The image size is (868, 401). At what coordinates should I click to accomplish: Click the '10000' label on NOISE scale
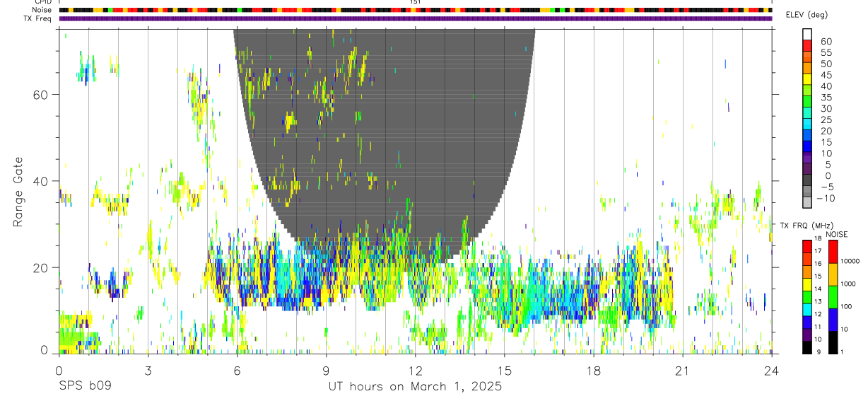850,261
